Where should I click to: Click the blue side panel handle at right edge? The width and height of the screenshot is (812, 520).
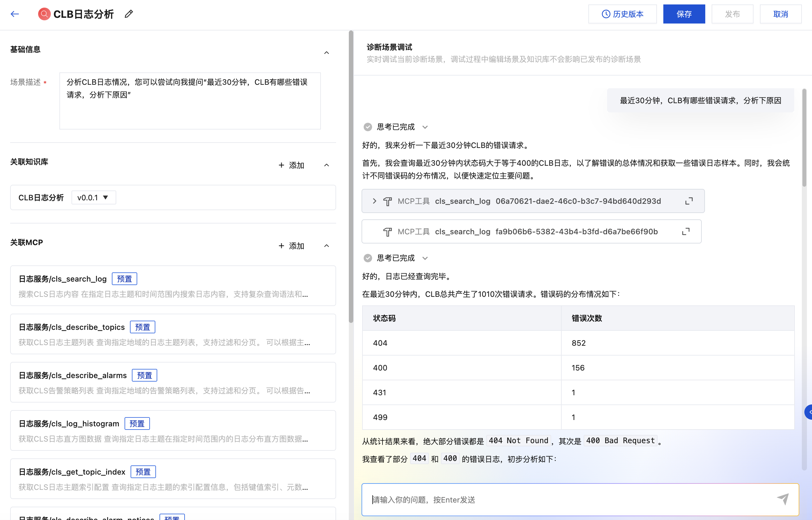coord(809,412)
